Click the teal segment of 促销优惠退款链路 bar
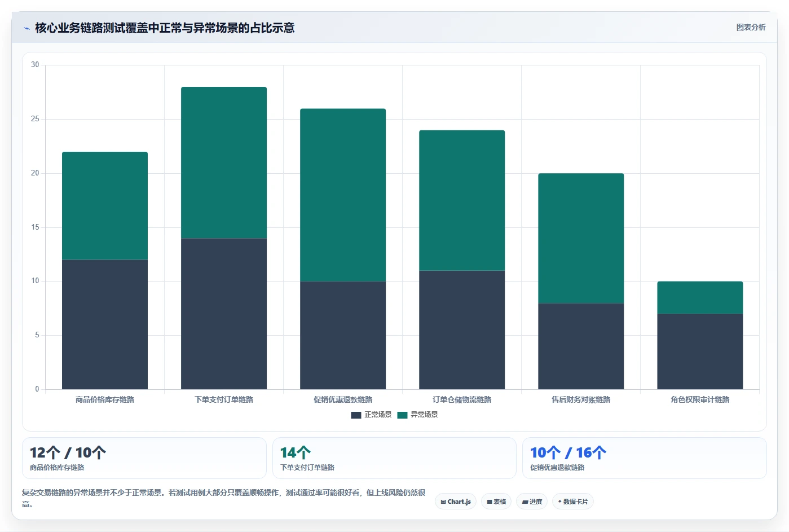Screen dimensions: 789x532 click(x=343, y=195)
